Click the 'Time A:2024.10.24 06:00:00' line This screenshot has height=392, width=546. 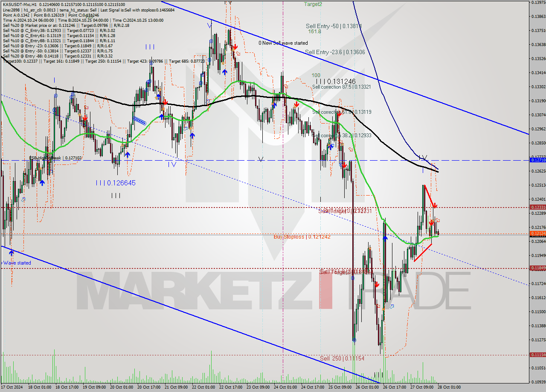83,20
